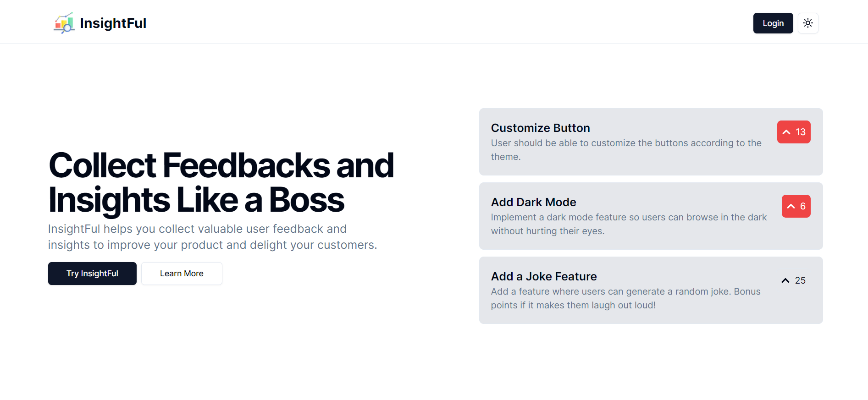Click the Try InsightFul button
The height and width of the screenshot is (400, 868).
point(92,274)
